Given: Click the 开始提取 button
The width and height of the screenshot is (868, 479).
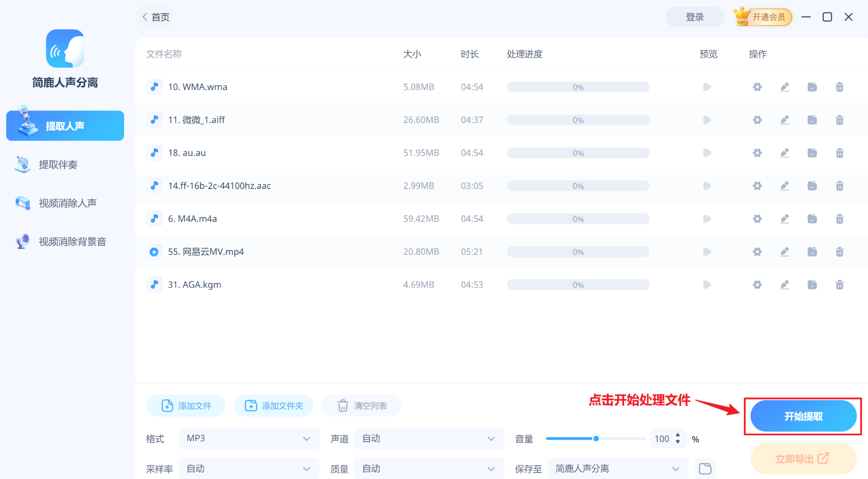Looking at the screenshot, I should [803, 416].
